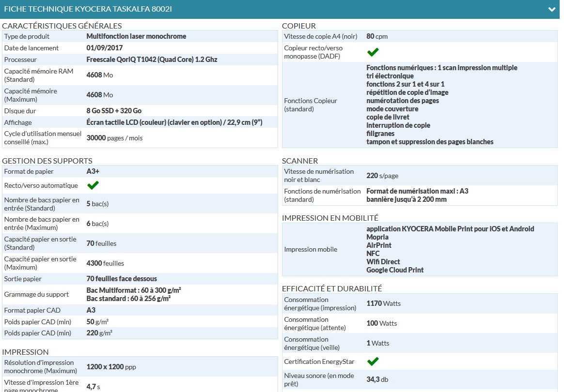This screenshot has width=564, height=392.
Task: Click the Google Cloud Print entry
Action: click(x=395, y=270)
